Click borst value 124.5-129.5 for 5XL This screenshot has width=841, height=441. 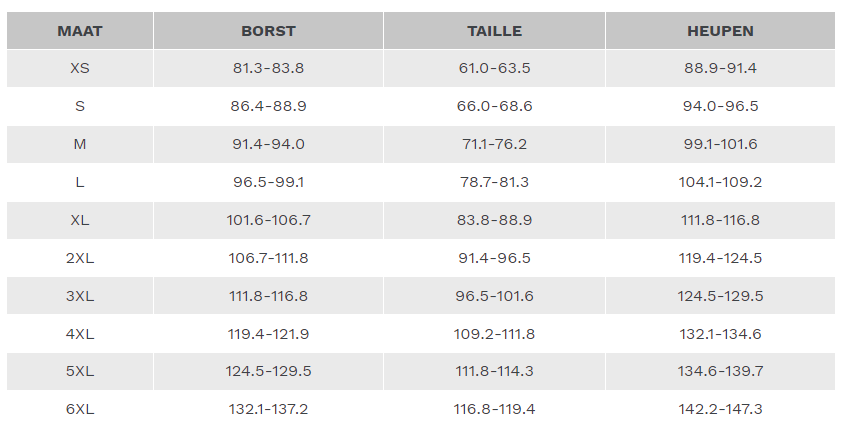(x=268, y=371)
